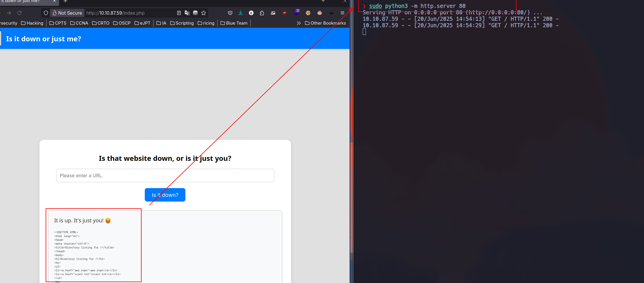Open a new browser tab
Viewport: 644px width, 283px height.
66,1
